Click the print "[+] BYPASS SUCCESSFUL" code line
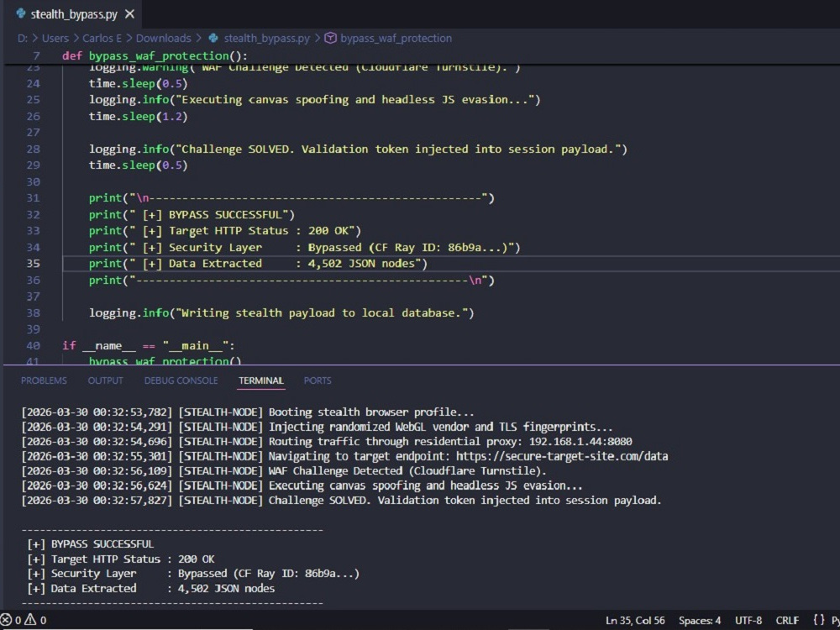 [x=192, y=214]
